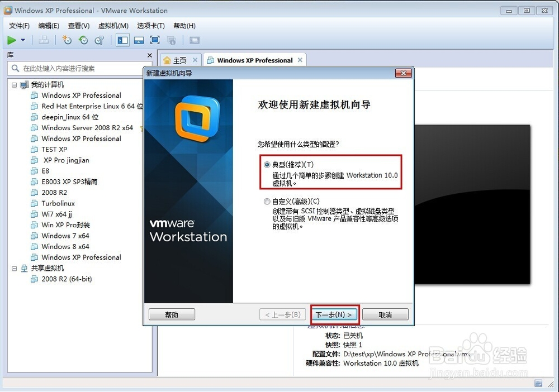Click the search magnifier icon in library

(x=15, y=68)
